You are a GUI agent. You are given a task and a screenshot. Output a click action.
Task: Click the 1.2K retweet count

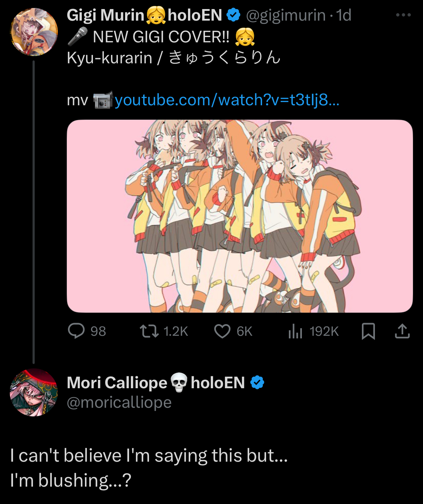pyautogui.click(x=176, y=331)
